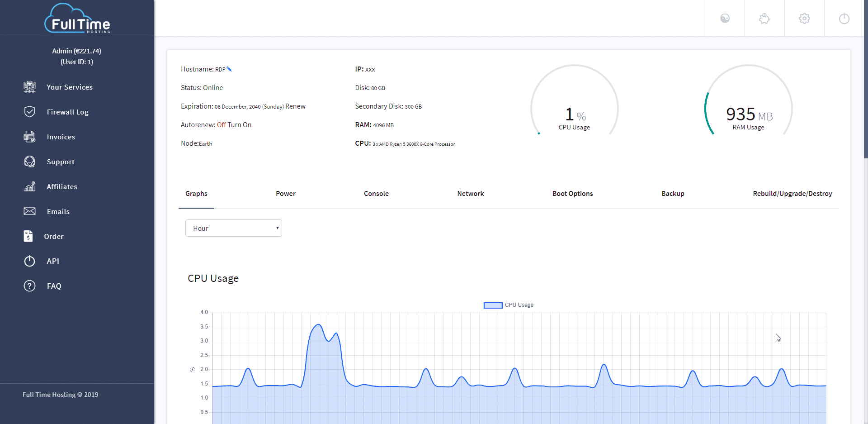This screenshot has height=424, width=868.
Task: Open the Hour time interval dropdown
Action: pyautogui.click(x=233, y=228)
